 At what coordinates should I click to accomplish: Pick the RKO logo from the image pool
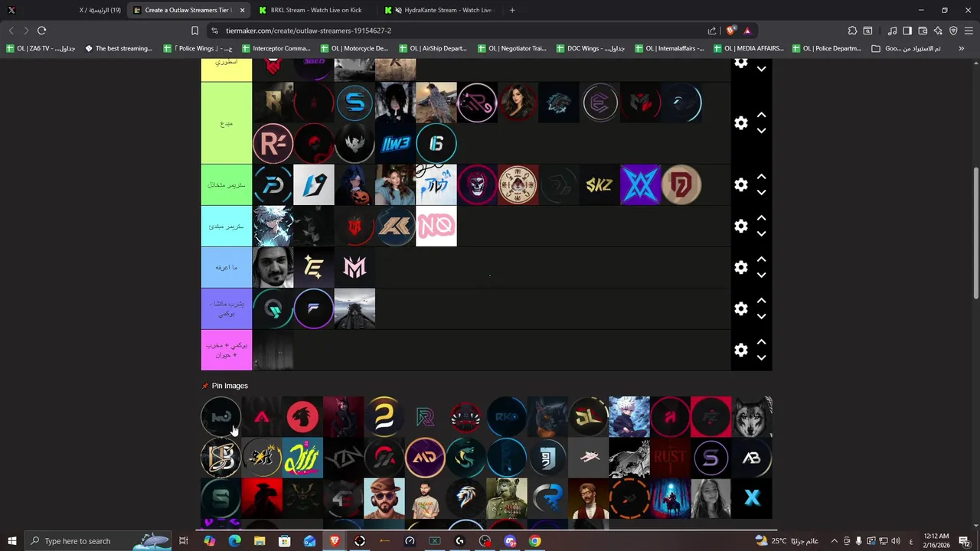tap(507, 417)
